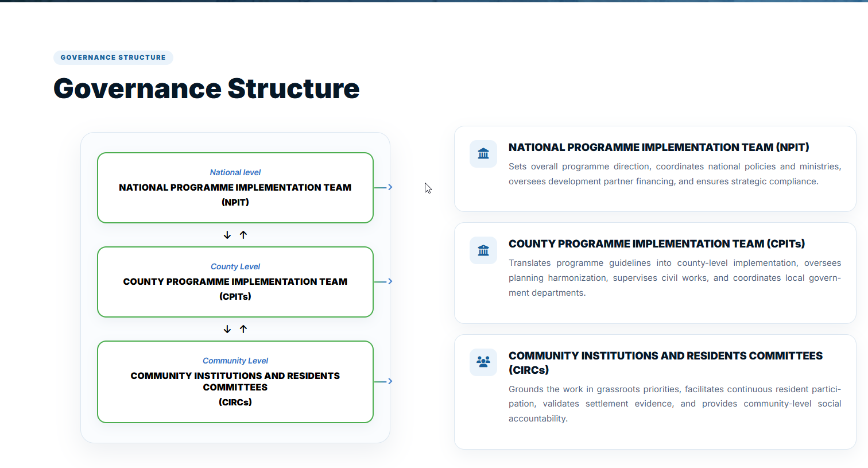Click the large Governance Structure heading
The height and width of the screenshot is (468, 868).
coord(207,88)
